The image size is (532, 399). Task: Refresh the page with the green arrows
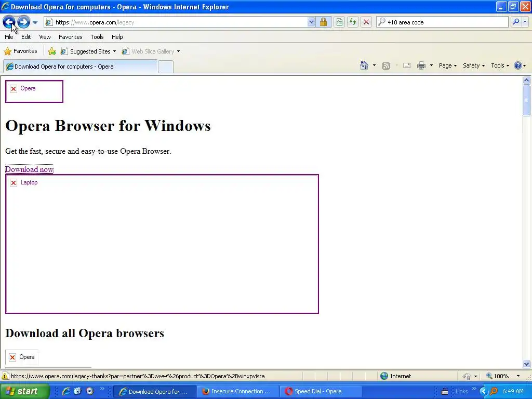click(353, 22)
